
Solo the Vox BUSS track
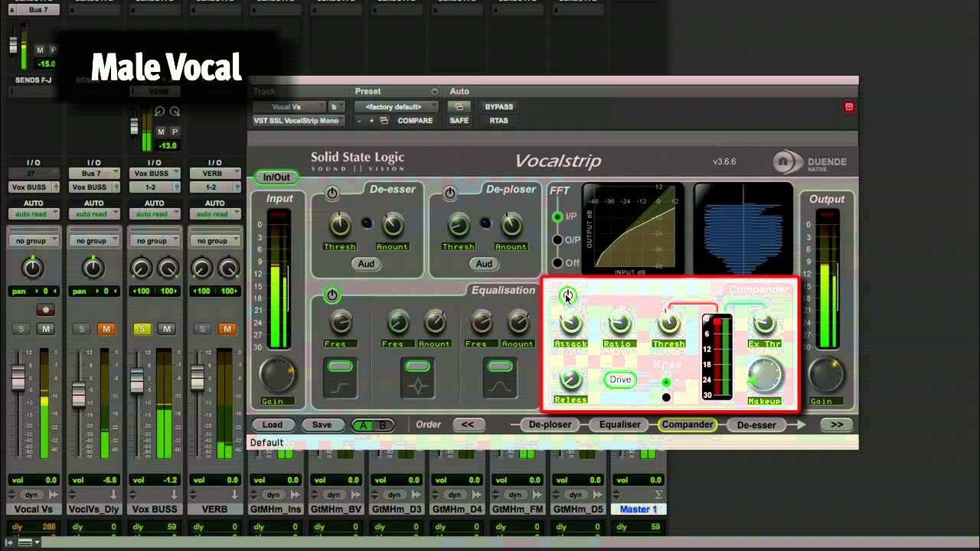[x=142, y=329]
